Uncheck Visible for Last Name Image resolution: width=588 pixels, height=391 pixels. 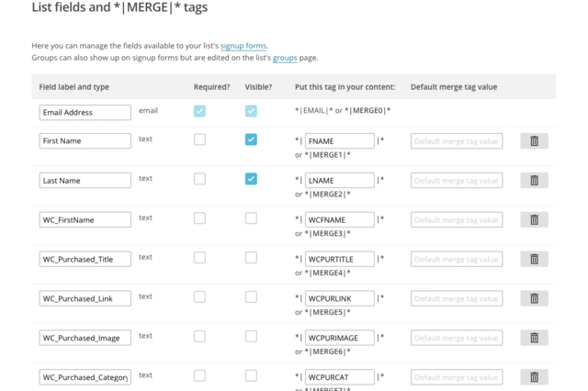point(251,179)
